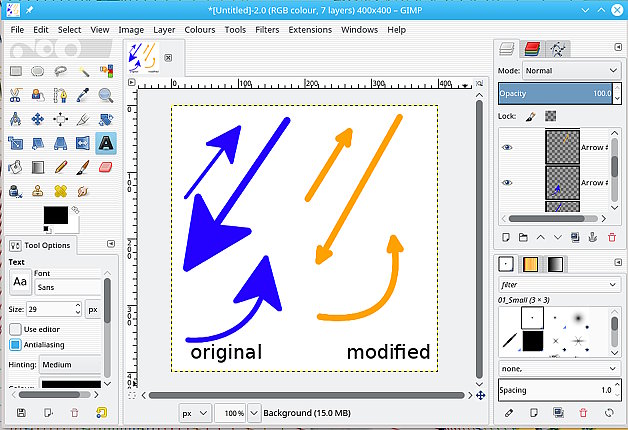
Task: Open the 100% zoom level dropdown
Action: (254, 413)
